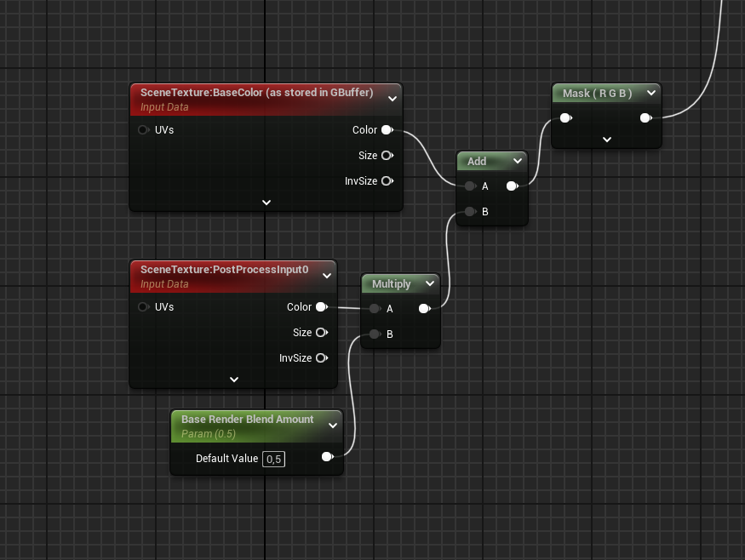Viewport: 745px width, 560px height.
Task: Expand the bottom chevron of SceneTexture:BaseColor node
Action: pos(266,203)
